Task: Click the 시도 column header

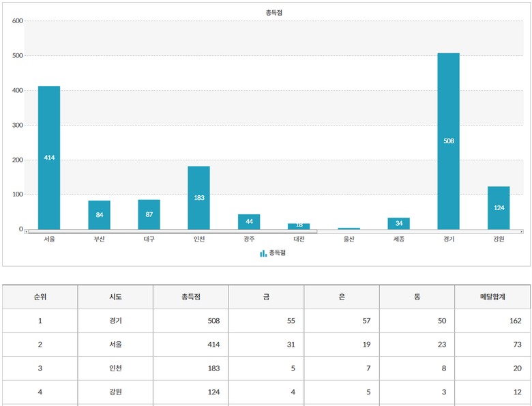Action: tap(115, 298)
